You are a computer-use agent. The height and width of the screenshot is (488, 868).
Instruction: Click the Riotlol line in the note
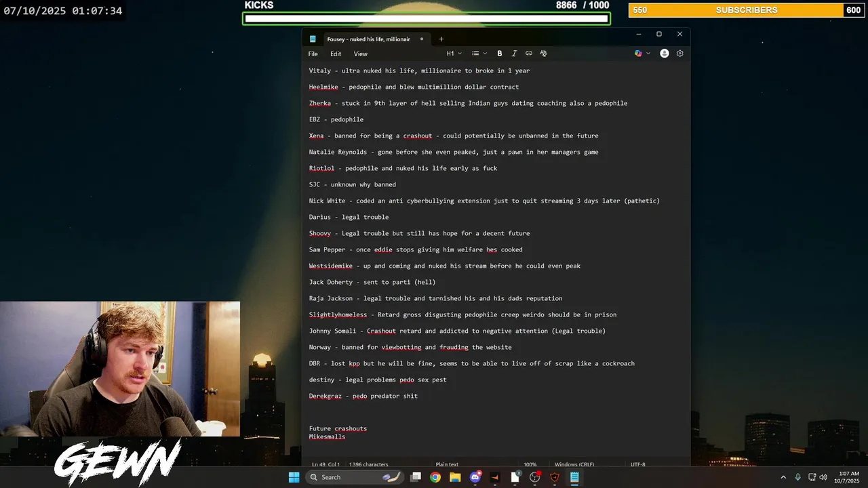[403, 168]
